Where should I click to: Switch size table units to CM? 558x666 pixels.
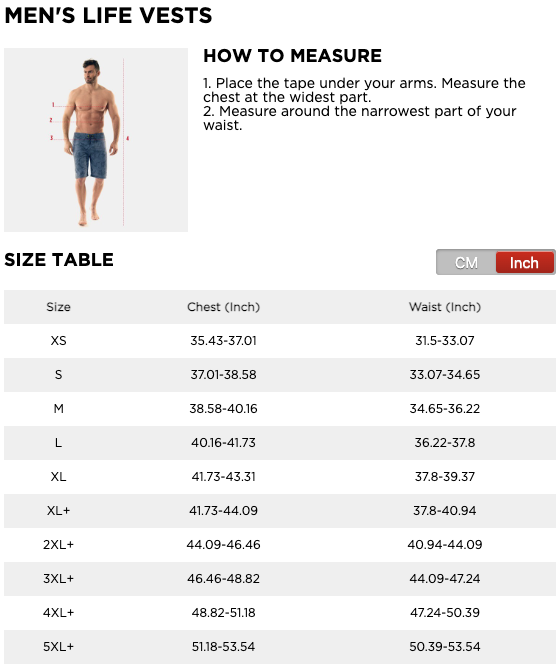(466, 262)
